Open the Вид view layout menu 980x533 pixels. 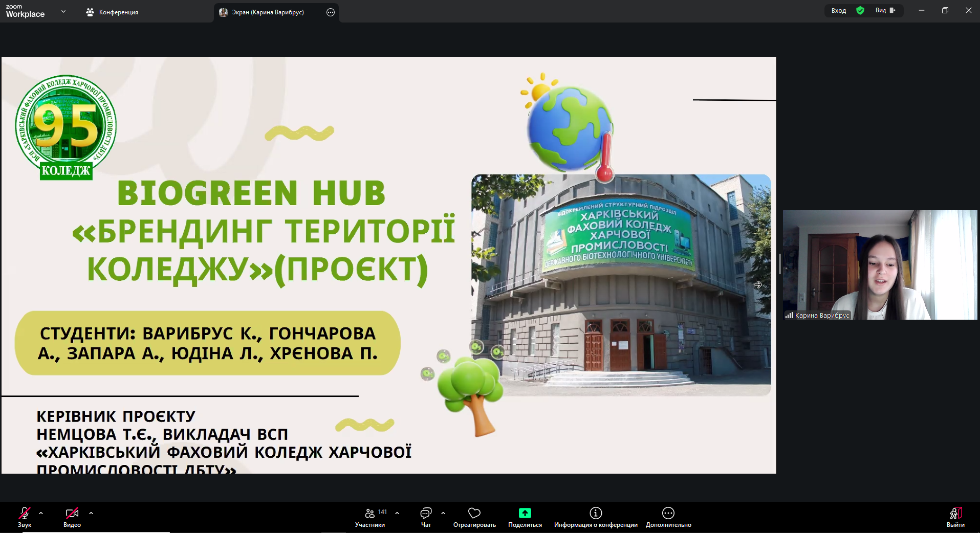[885, 11]
